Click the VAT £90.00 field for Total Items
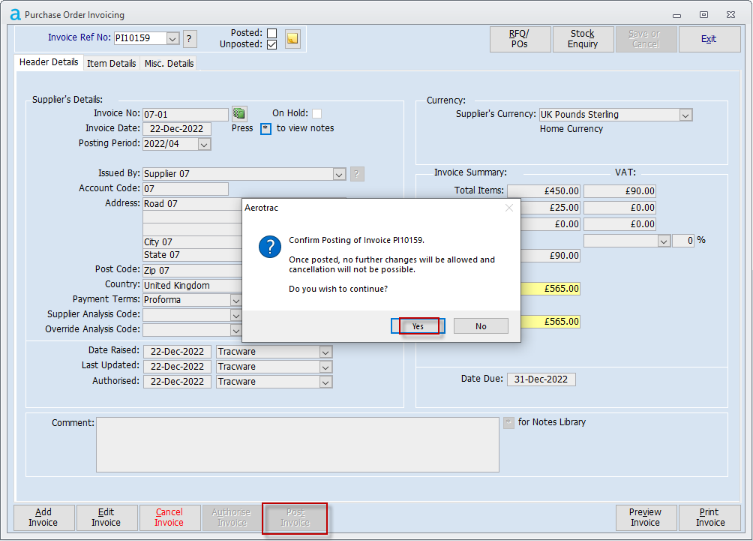 619,191
